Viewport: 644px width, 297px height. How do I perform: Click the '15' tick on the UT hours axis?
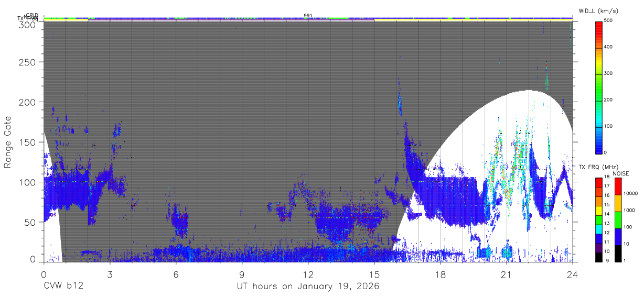(374, 274)
